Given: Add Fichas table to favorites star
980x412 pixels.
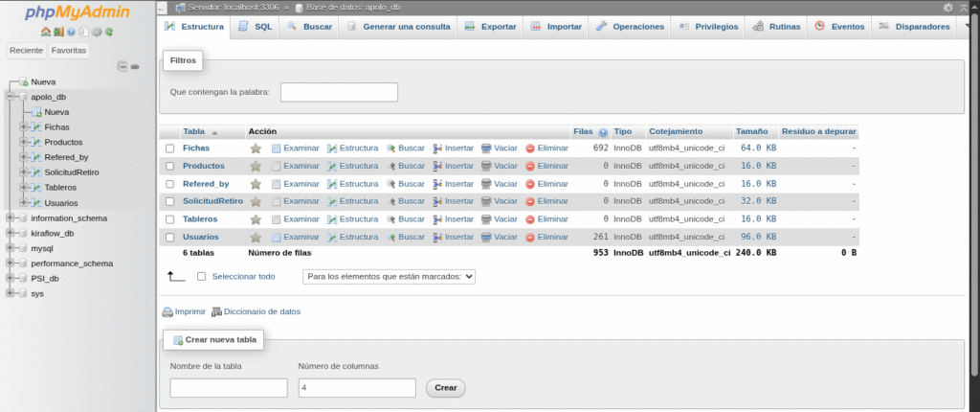Looking at the screenshot, I should pos(256,149).
